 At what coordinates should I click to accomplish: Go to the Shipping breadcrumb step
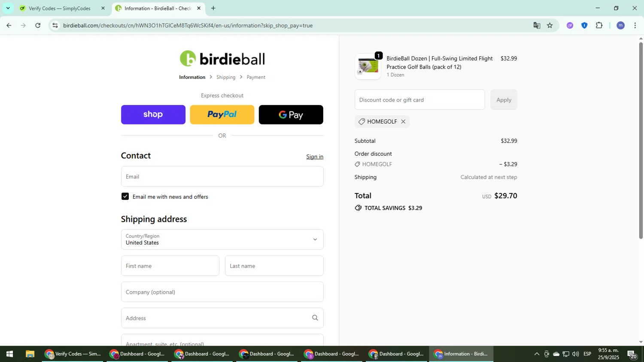[226, 77]
